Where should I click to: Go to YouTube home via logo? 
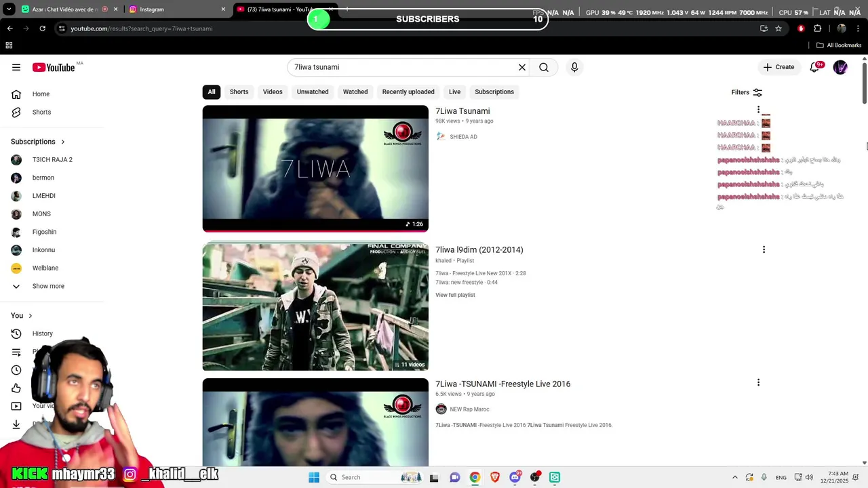coord(54,67)
